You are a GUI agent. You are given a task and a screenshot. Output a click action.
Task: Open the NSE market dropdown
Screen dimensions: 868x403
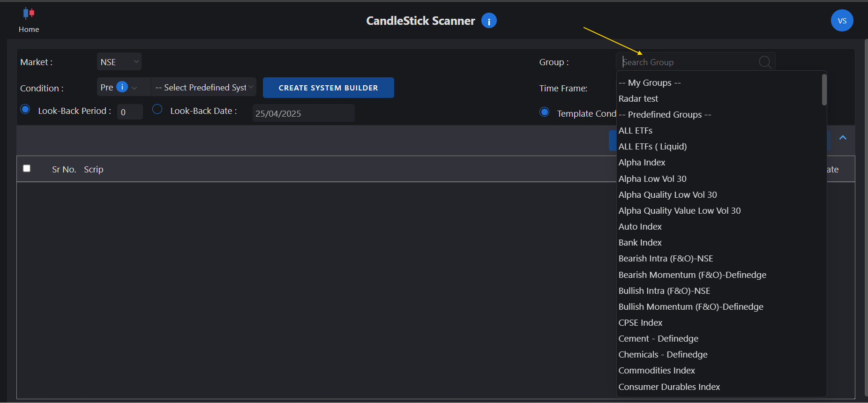119,62
